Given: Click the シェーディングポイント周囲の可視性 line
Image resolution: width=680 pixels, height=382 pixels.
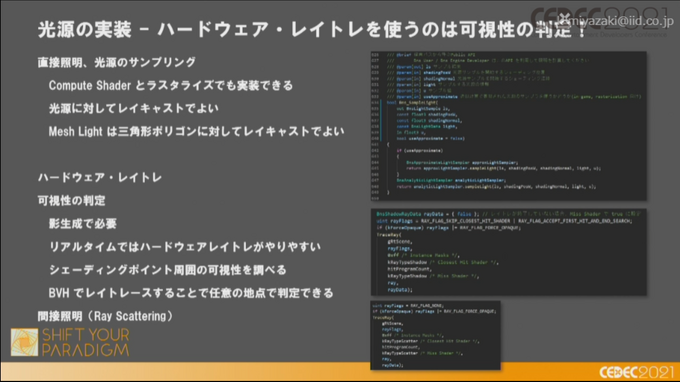Looking at the screenshot, I should [168, 270].
